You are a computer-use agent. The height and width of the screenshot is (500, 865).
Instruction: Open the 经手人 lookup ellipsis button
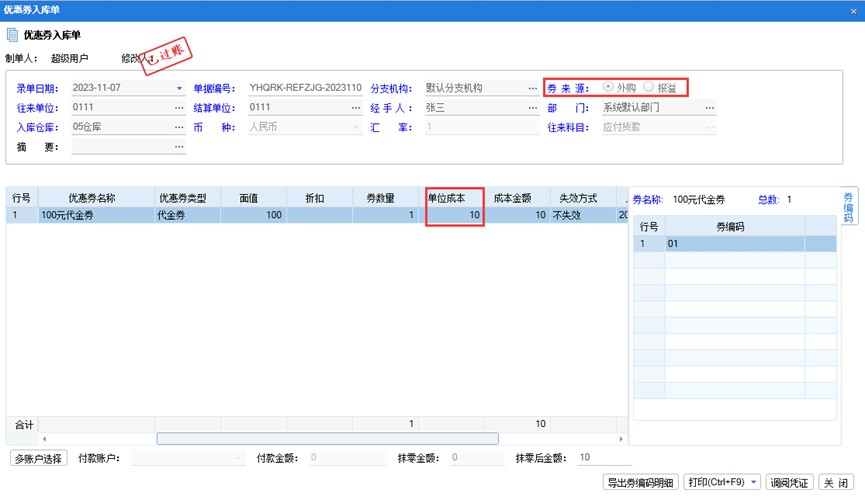click(532, 108)
